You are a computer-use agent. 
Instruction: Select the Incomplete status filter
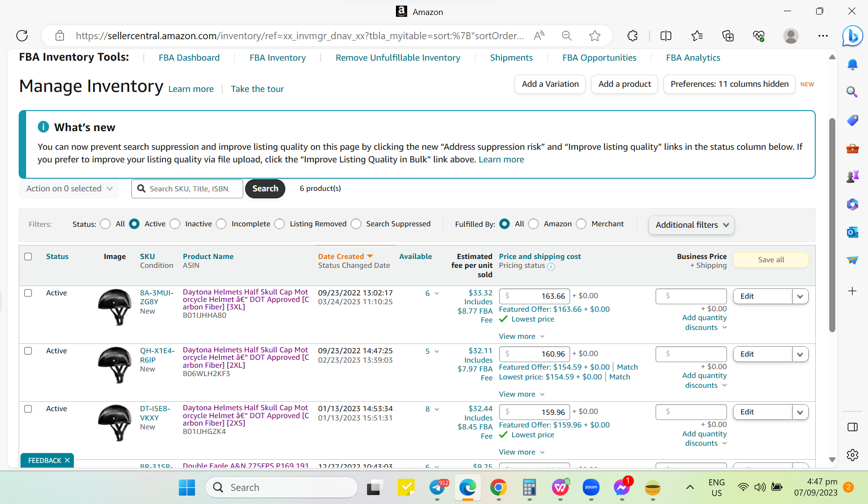221,224
